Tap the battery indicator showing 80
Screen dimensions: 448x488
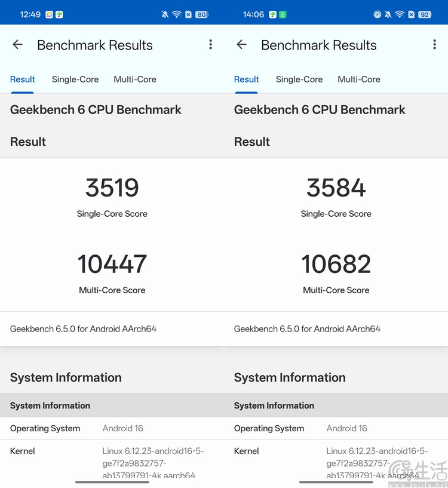point(201,14)
